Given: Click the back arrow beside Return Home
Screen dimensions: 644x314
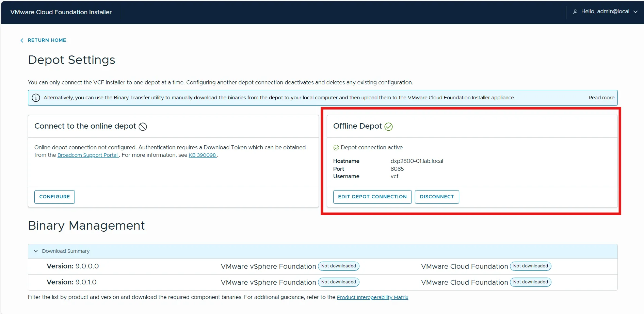Looking at the screenshot, I should [22, 40].
